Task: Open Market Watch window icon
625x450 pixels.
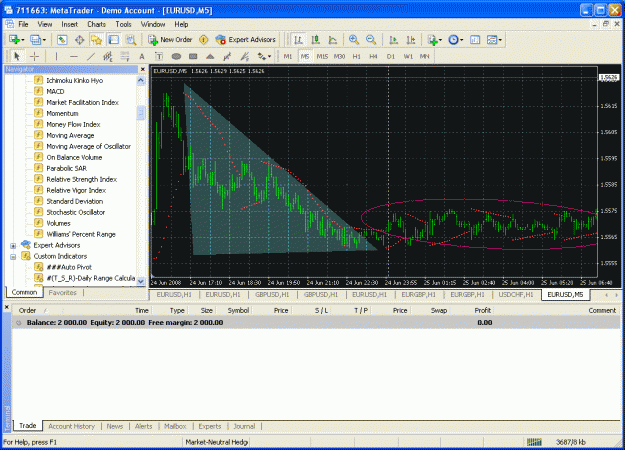Action: [62, 39]
